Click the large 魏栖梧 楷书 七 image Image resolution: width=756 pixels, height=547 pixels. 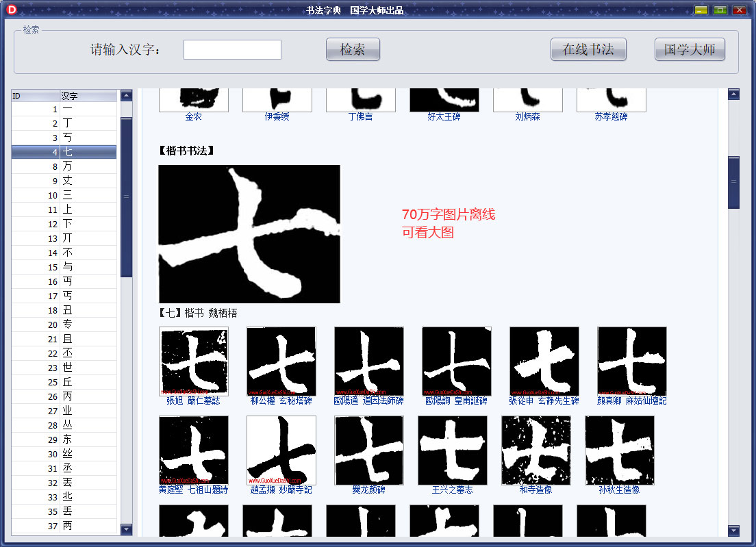249,234
